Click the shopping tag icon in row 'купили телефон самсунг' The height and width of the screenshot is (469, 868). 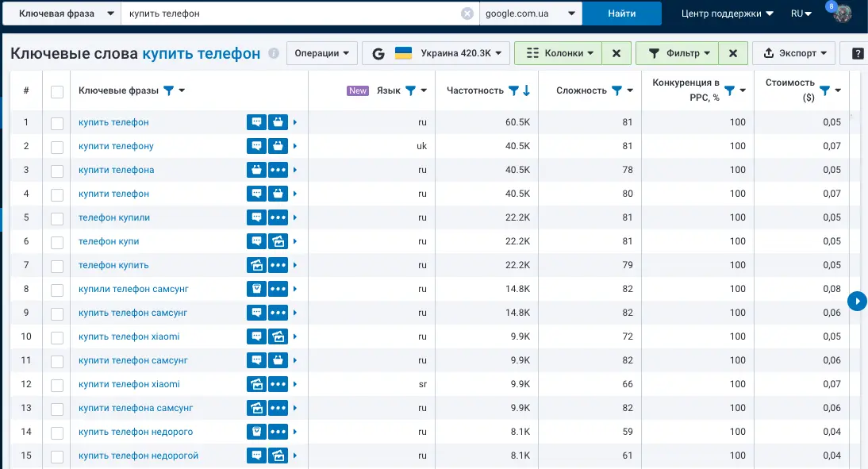(256, 289)
